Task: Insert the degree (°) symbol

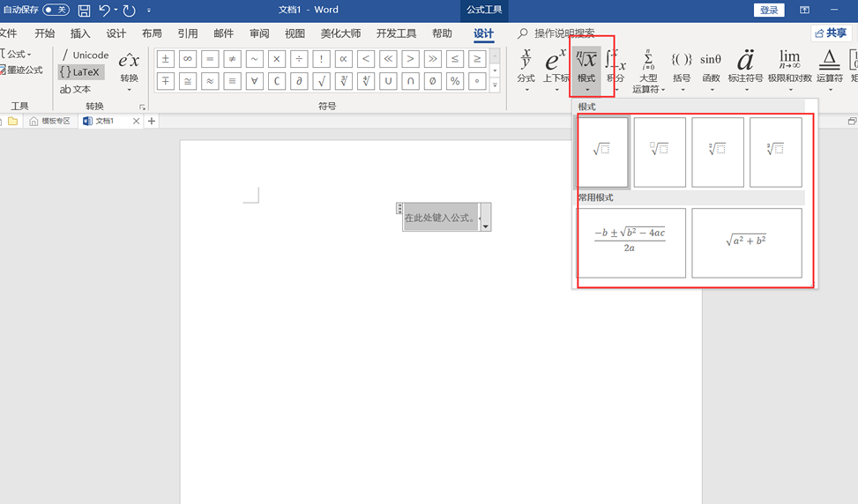Action: point(477,81)
